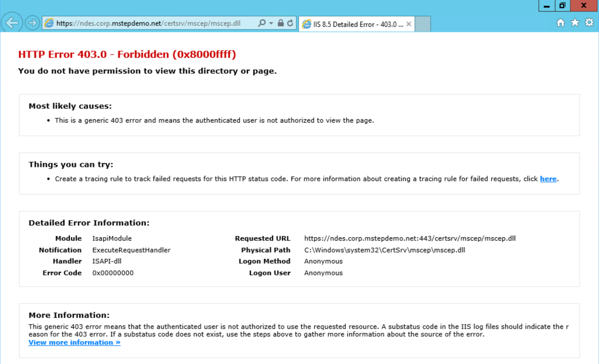Image resolution: width=599 pixels, height=364 pixels.
Task: Restore down the browser window
Action: coord(562,6)
